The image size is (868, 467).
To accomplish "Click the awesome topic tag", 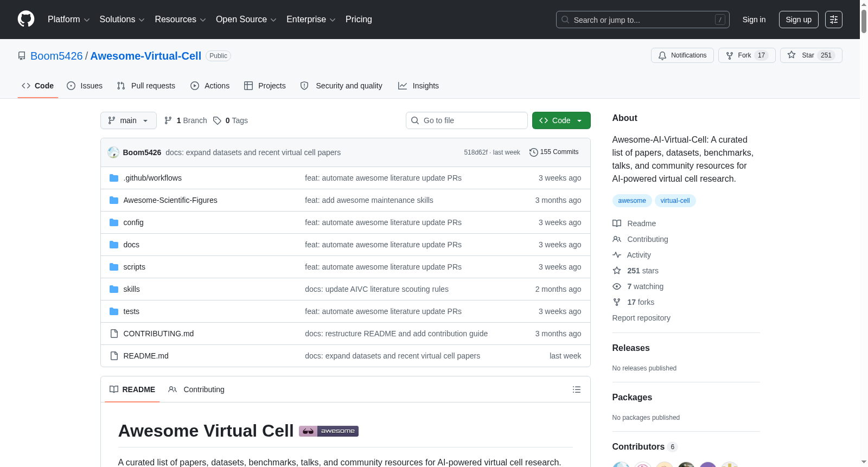I will 632,201.
